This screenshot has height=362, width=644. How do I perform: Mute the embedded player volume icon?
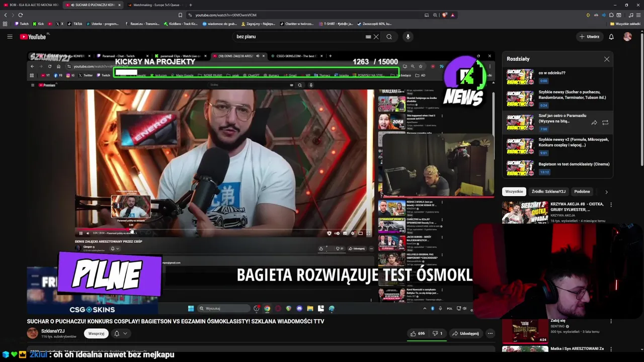[x=88, y=233]
